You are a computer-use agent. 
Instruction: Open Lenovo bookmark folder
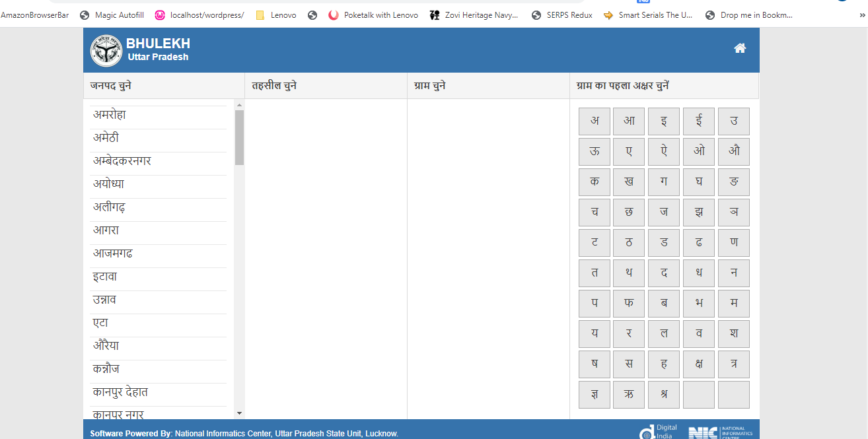[x=276, y=15]
